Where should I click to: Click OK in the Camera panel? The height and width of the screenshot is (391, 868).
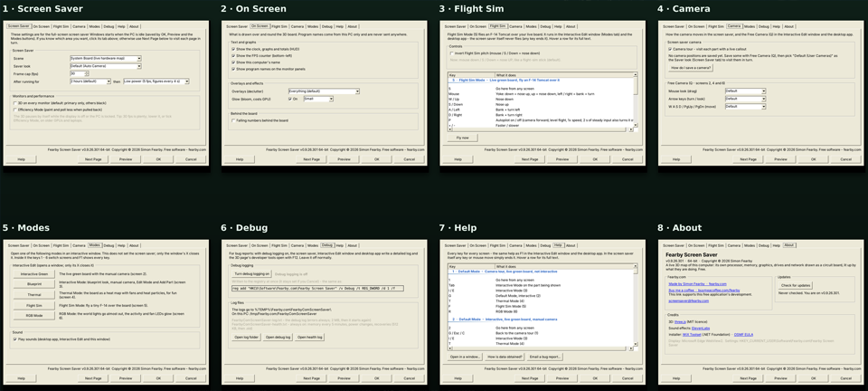coord(813,159)
